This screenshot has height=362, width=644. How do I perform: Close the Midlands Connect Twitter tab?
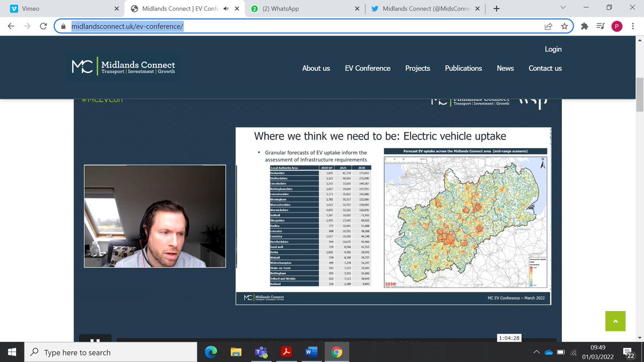coord(478,9)
